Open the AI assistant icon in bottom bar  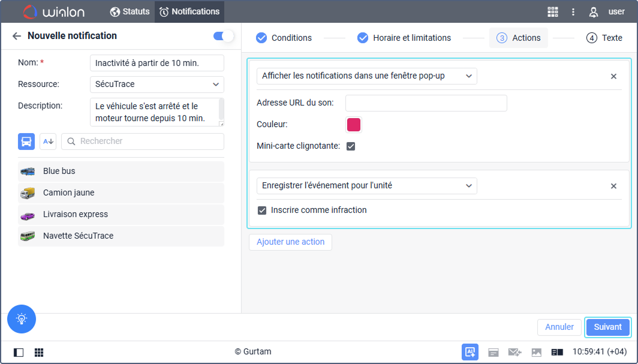pos(470,352)
